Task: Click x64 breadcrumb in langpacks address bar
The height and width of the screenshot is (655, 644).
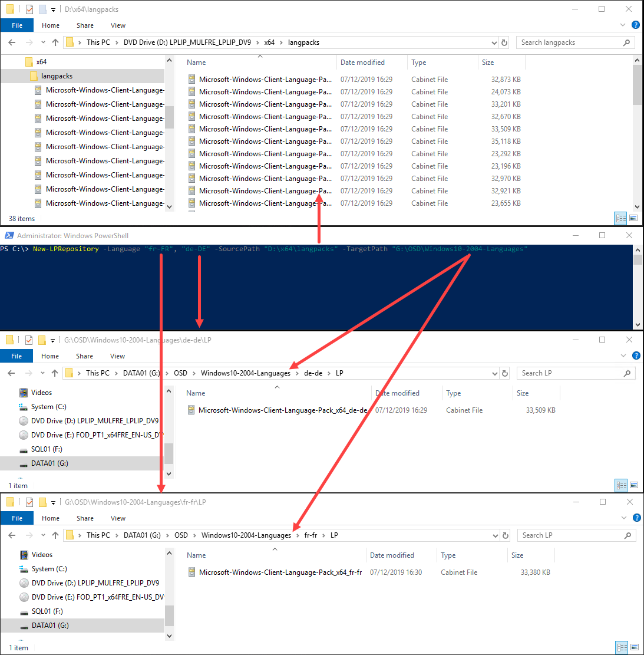Action: [269, 42]
